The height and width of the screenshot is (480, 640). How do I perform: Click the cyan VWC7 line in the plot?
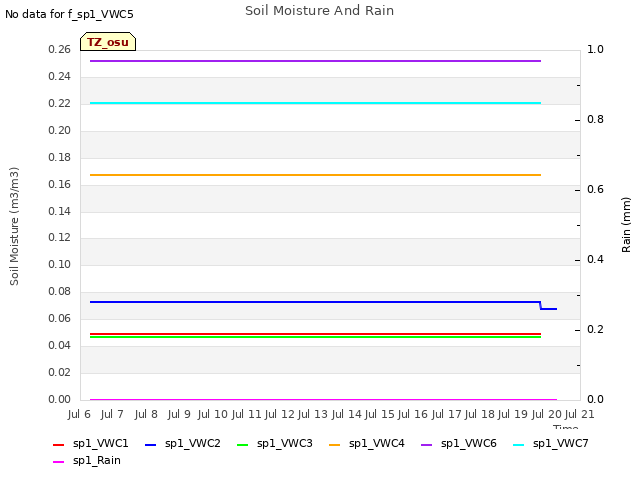(x=315, y=103)
